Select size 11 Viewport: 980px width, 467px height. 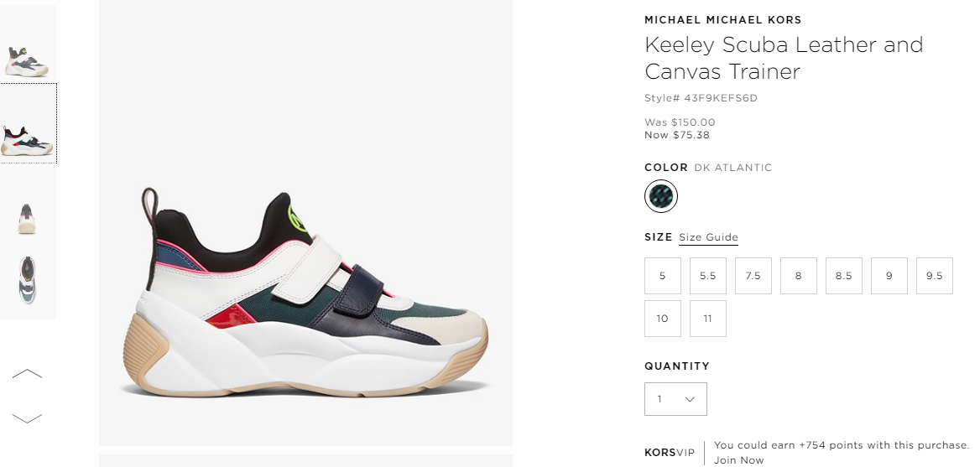[707, 319]
